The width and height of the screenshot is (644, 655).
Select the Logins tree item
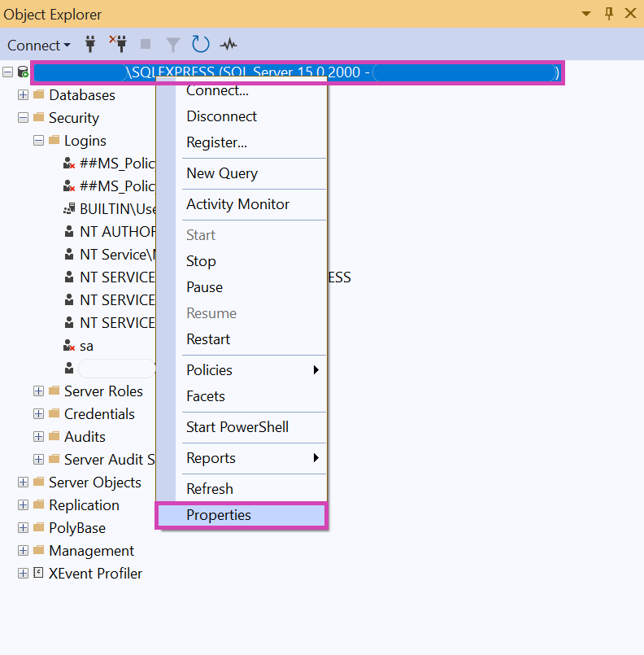click(85, 141)
